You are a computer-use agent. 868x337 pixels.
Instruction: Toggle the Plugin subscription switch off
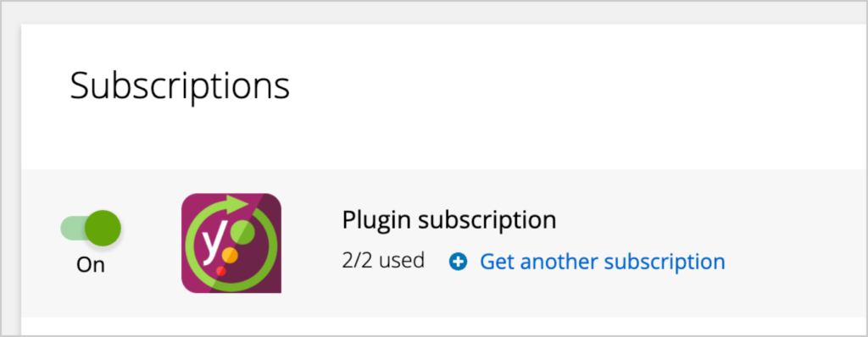click(91, 228)
